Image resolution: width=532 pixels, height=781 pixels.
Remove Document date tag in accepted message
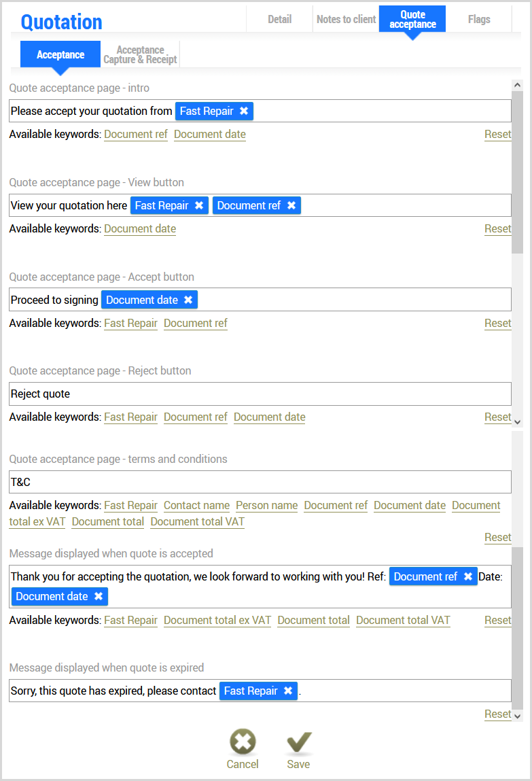pos(99,596)
